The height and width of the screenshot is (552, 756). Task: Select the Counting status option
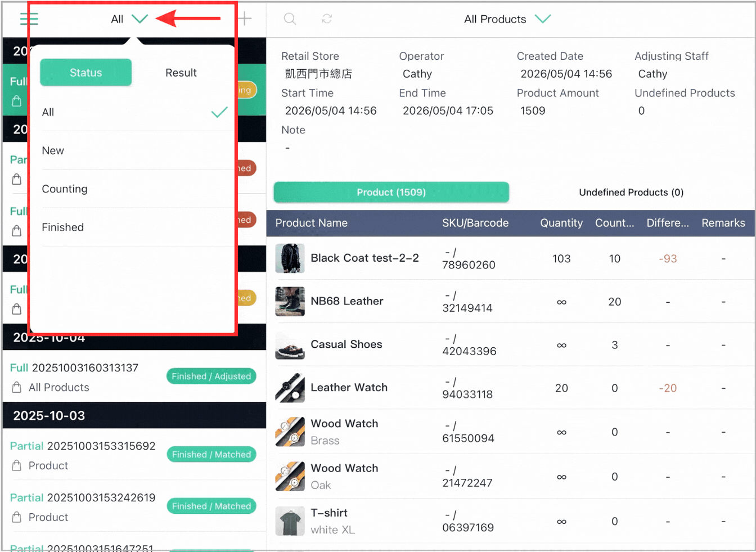coord(135,189)
